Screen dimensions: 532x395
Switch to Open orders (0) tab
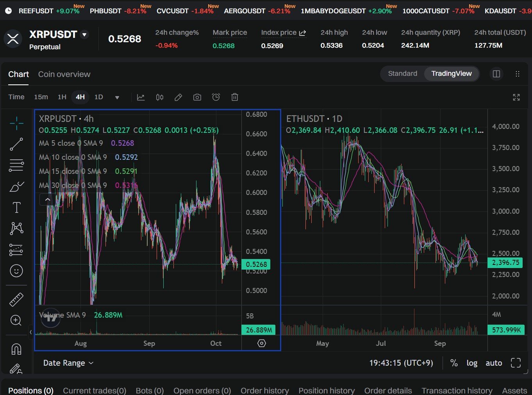(202, 390)
